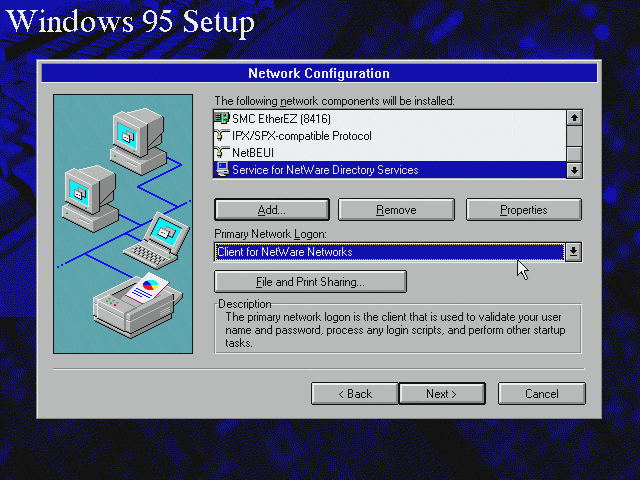Click the SMC EtherEZ network adapter icon
Viewport: 640px width, 480px height.
tap(222, 118)
